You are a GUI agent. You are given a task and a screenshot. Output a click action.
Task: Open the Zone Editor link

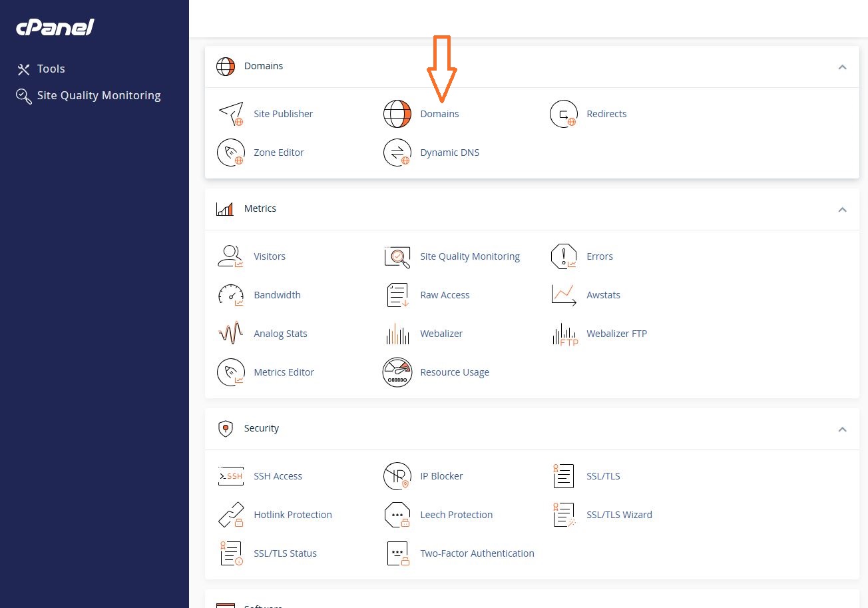pos(279,152)
